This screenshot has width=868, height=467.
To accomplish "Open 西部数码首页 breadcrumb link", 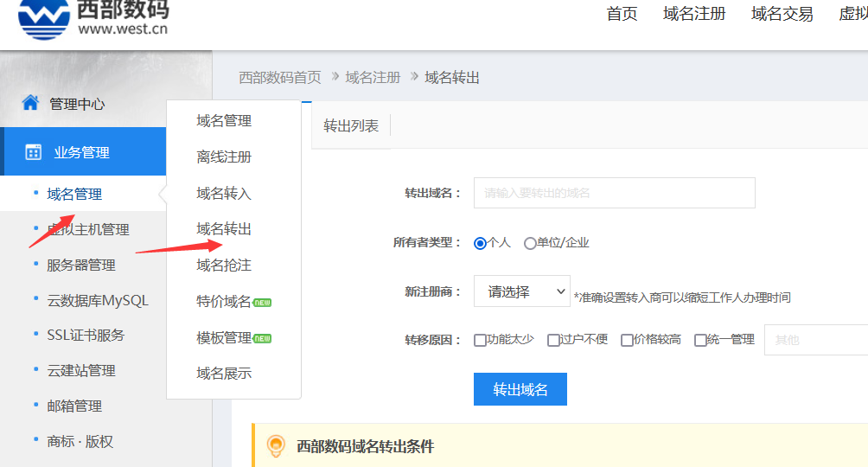I will point(279,77).
